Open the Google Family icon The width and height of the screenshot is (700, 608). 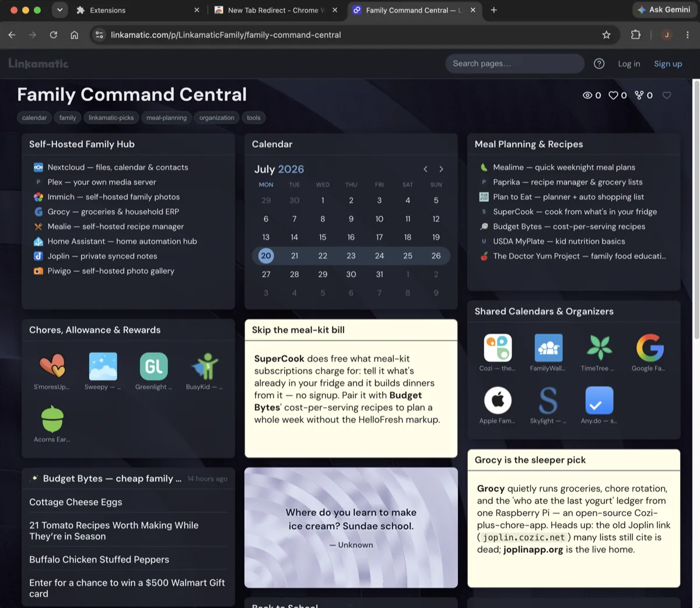pos(650,348)
